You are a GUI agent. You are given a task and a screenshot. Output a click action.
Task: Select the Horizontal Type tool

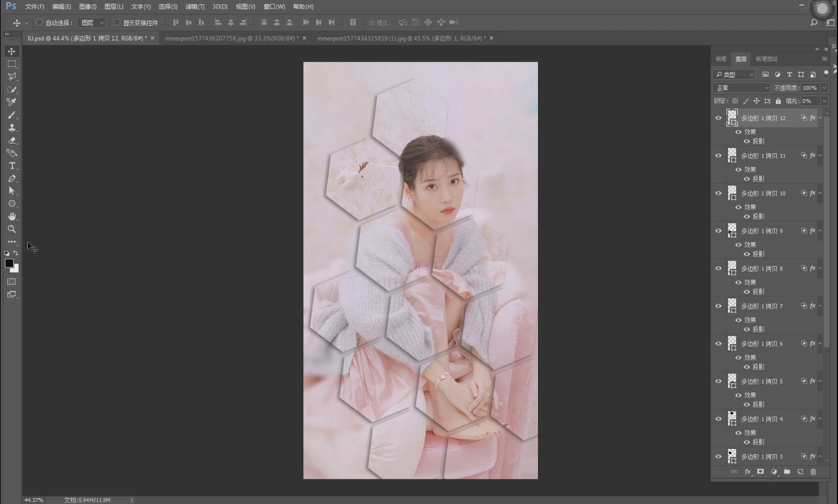click(12, 166)
